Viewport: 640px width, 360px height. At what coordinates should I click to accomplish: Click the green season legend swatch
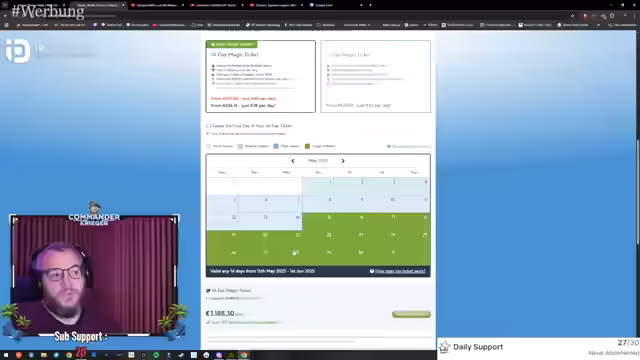pyautogui.click(x=307, y=146)
